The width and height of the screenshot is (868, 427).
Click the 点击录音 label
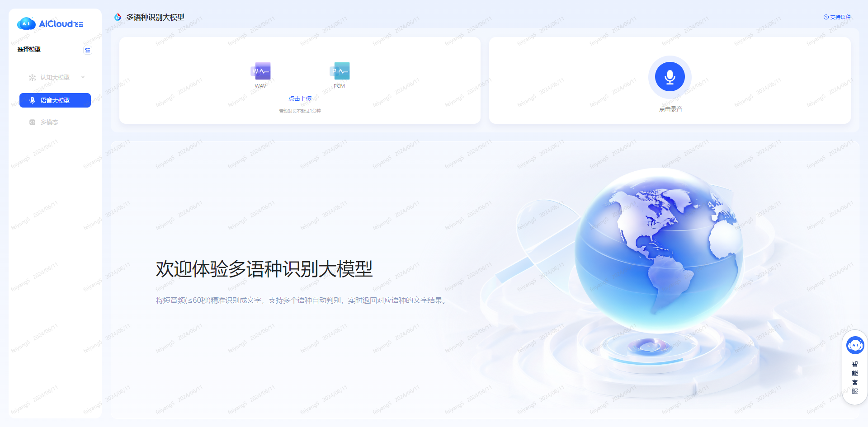pos(670,109)
